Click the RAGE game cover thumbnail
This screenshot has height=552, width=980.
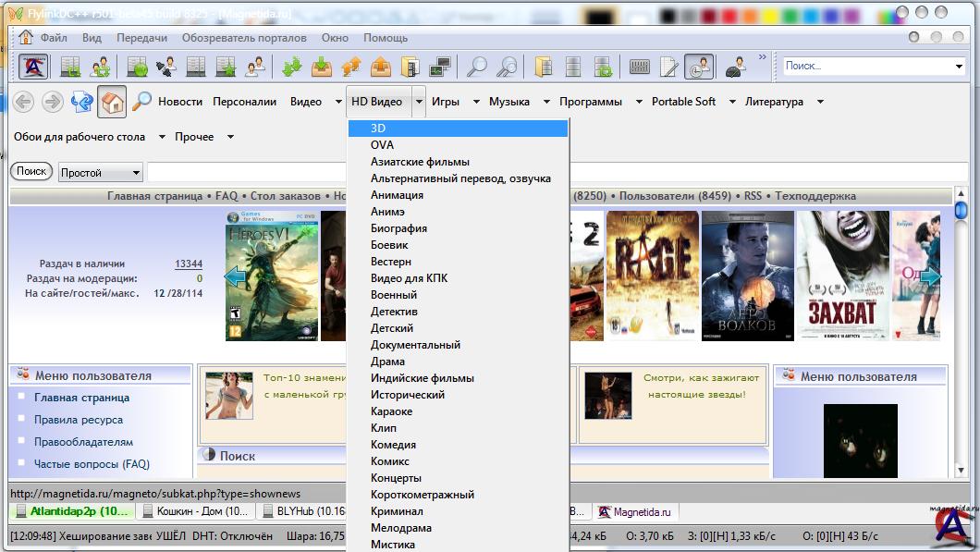tap(651, 276)
